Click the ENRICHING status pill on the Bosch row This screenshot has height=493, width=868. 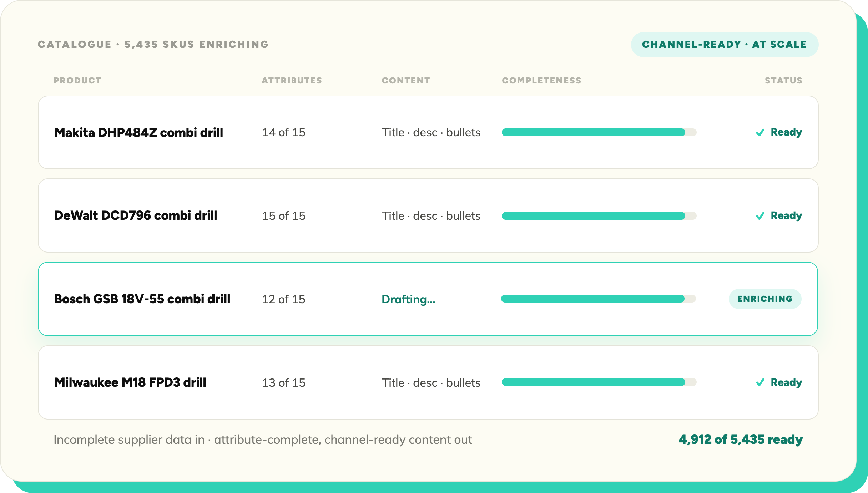tap(765, 299)
